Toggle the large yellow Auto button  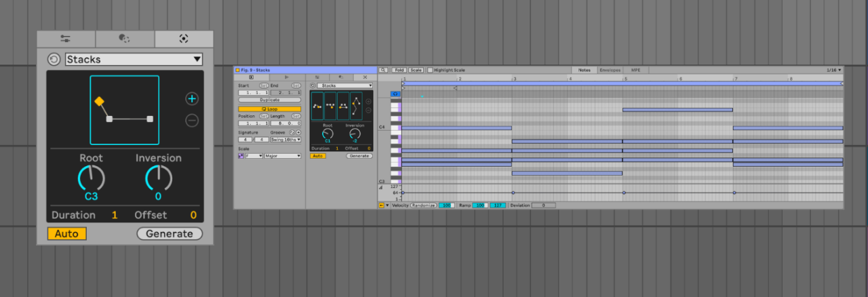click(66, 234)
